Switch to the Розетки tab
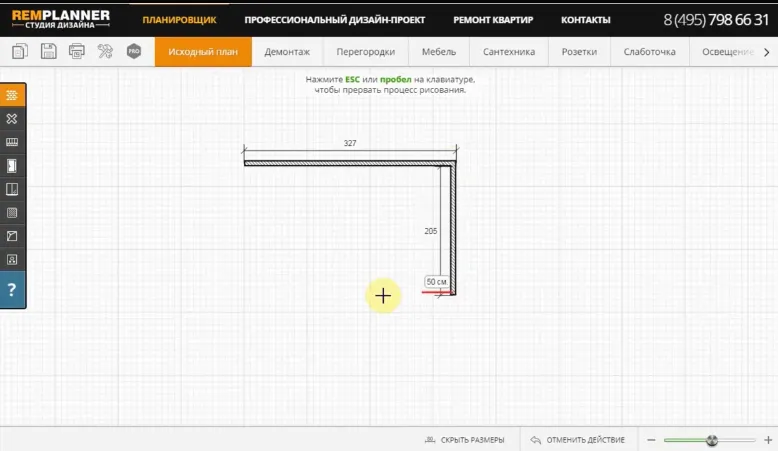The height and width of the screenshot is (451, 778). point(579,52)
